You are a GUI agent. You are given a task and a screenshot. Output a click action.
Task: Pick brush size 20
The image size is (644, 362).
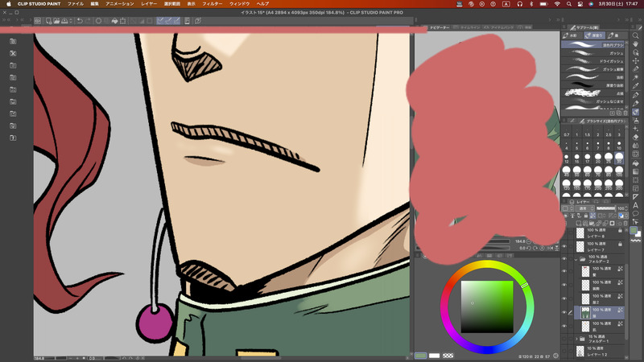[x=598, y=158]
